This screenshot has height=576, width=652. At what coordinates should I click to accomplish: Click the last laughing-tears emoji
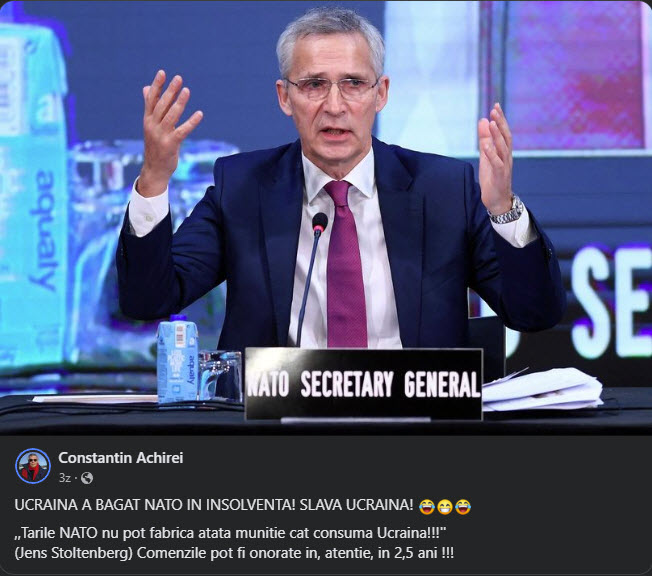tap(463, 506)
